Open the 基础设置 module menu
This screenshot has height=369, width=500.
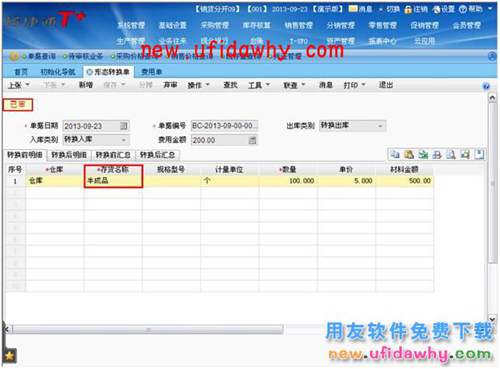pyautogui.click(x=173, y=25)
